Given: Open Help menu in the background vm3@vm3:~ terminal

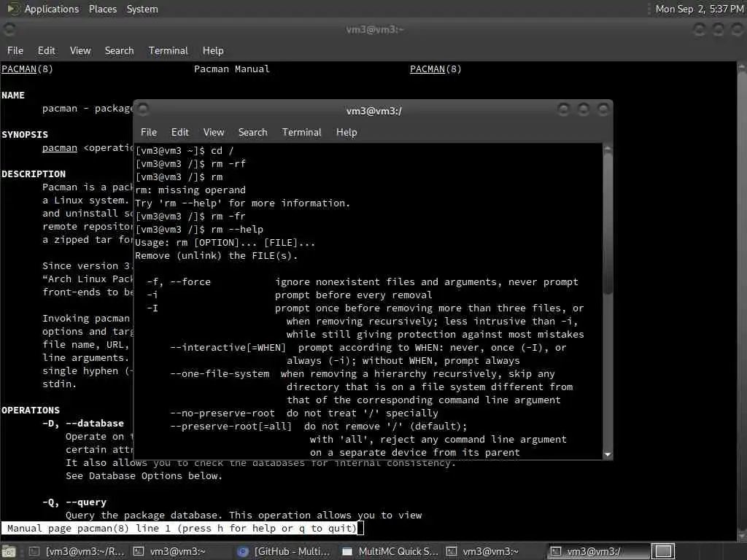Looking at the screenshot, I should point(213,50).
